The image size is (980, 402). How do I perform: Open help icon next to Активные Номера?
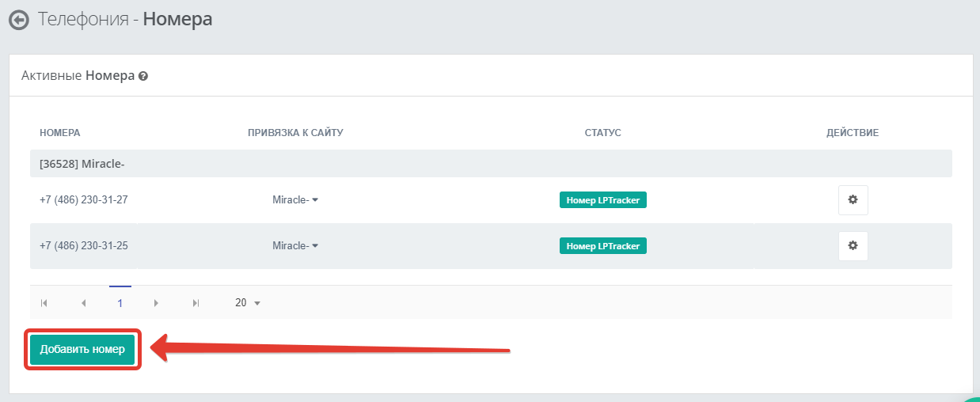click(x=143, y=77)
